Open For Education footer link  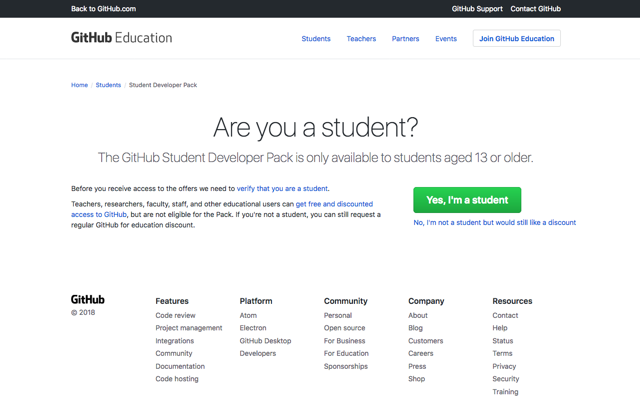tap(346, 353)
